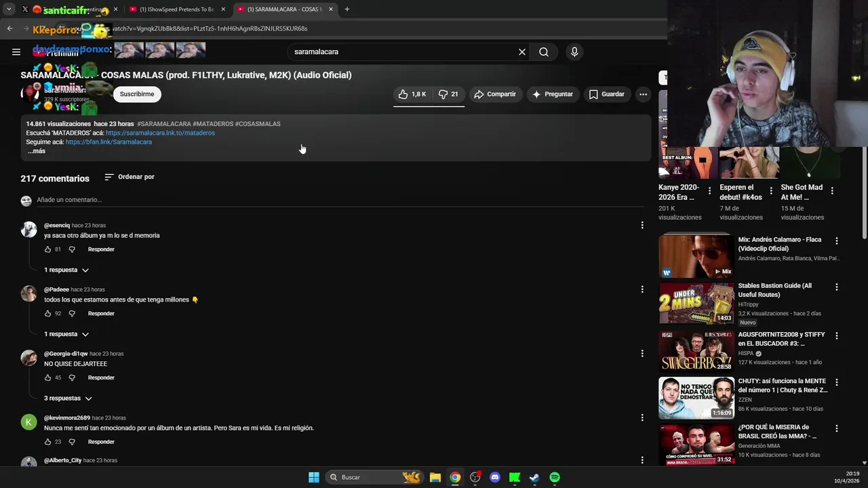The width and height of the screenshot is (868, 488).
Task: Open options for Esperen el debut short
Action: (x=770, y=191)
